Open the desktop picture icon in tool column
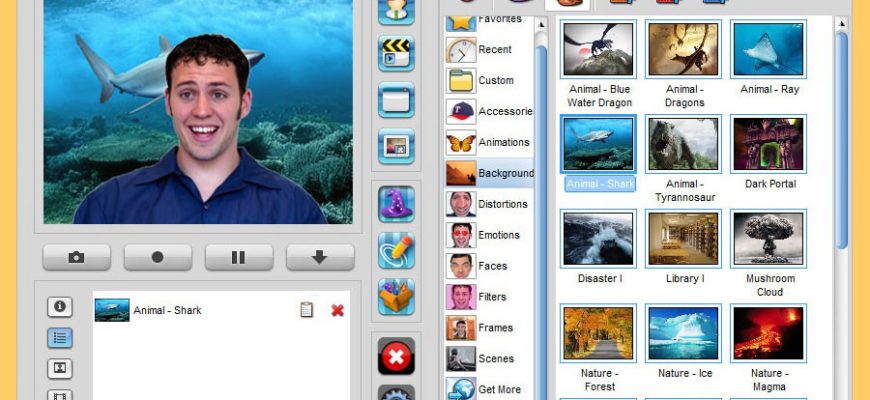Image resolution: width=870 pixels, height=400 pixels. [x=396, y=146]
